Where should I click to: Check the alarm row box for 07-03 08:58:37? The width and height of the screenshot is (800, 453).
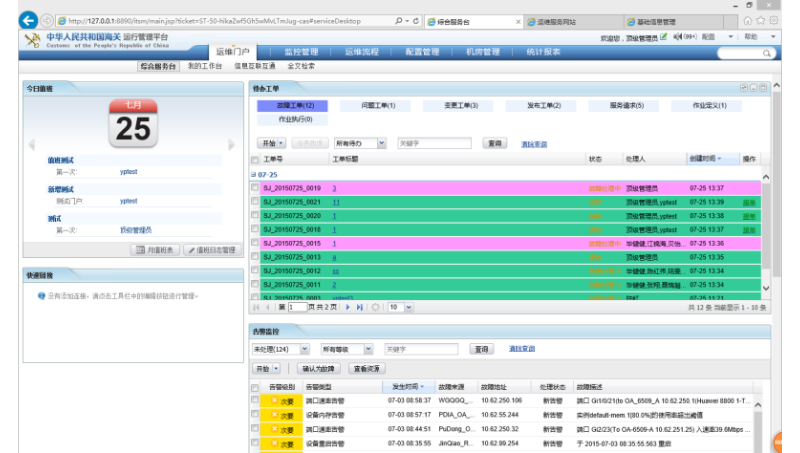[x=255, y=400]
